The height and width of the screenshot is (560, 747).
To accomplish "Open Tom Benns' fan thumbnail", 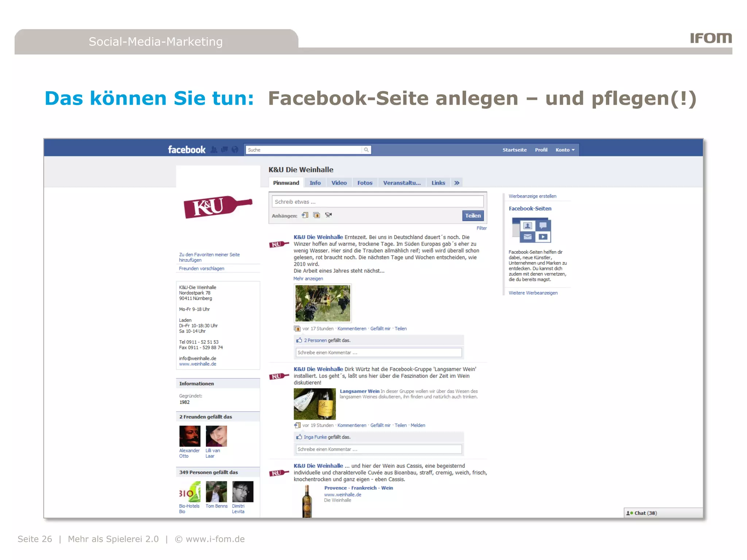I will pyautogui.click(x=216, y=491).
